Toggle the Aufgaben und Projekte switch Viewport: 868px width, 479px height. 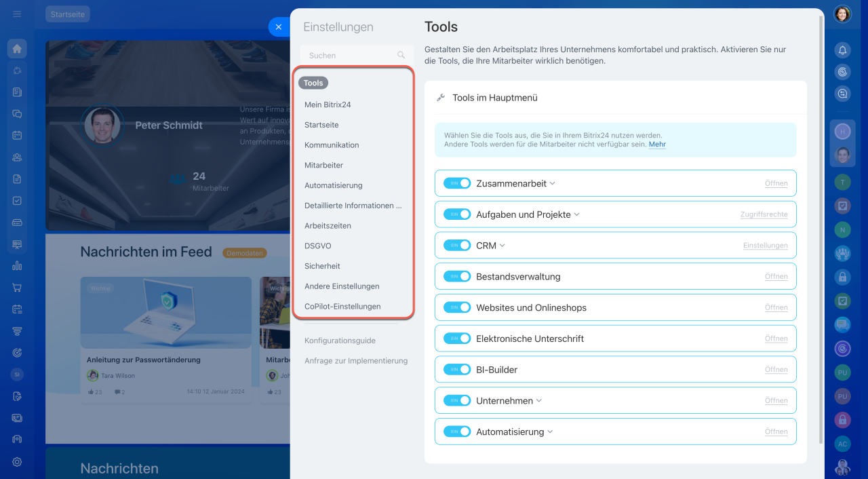click(x=457, y=214)
